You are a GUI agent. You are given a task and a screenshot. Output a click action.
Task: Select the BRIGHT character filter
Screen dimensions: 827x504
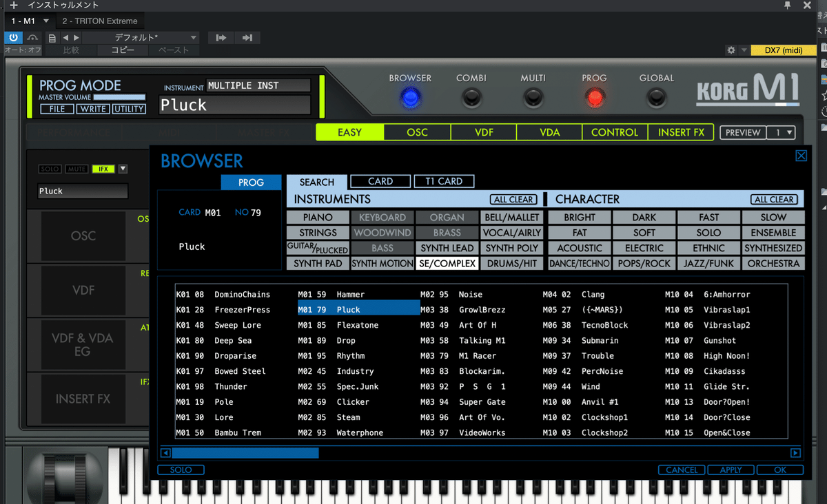tap(580, 218)
